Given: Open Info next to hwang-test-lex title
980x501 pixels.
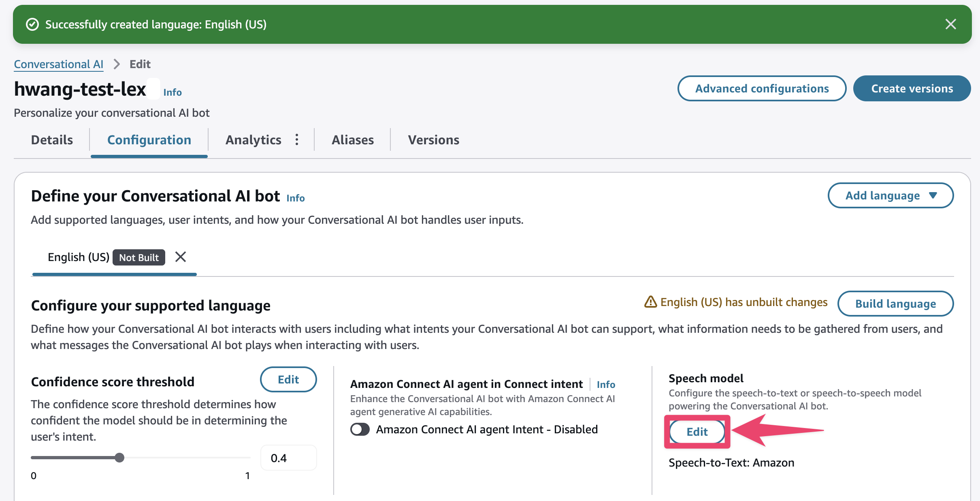Looking at the screenshot, I should [172, 92].
